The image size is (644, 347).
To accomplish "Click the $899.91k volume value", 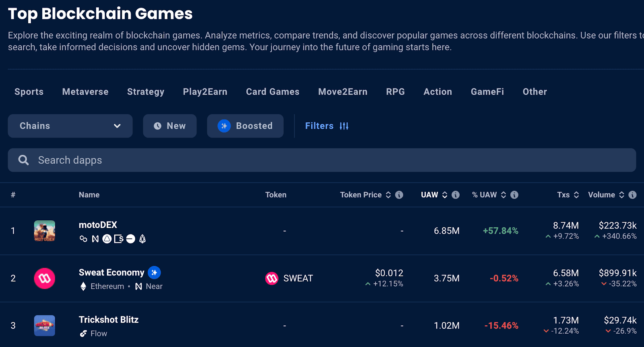I will [618, 273].
